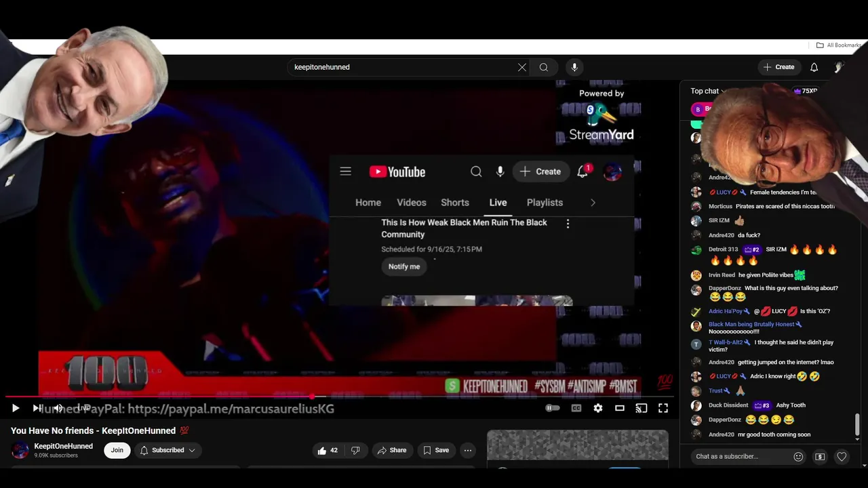Click the live chat scrollbar

[x=857, y=425]
